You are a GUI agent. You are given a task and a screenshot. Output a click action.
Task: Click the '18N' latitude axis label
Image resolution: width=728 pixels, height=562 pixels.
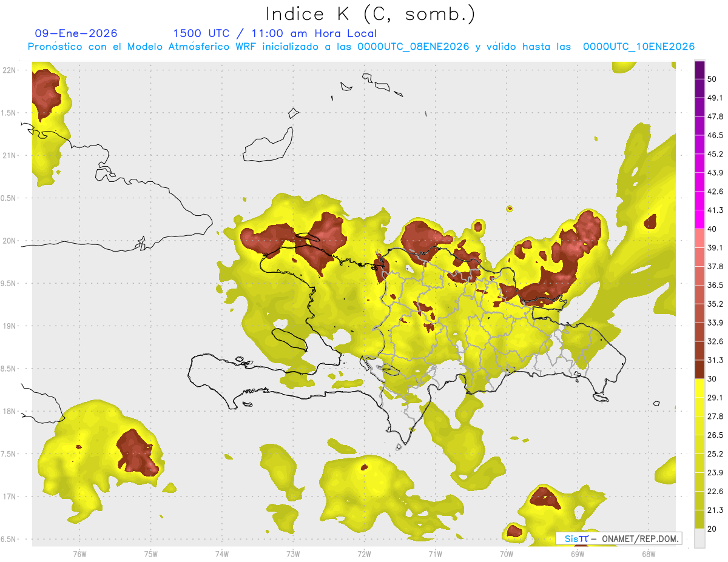pyautogui.click(x=9, y=412)
